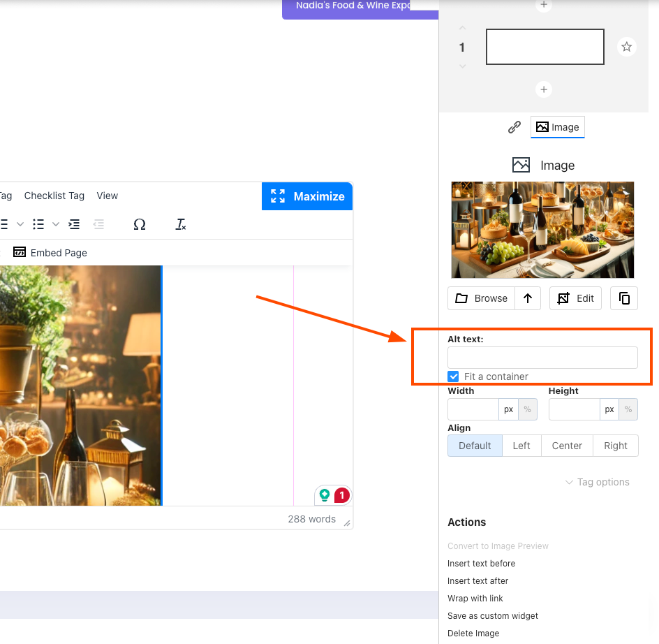This screenshot has height=644, width=659.
Task: Move slide 1 down with the chevron
Action: point(462,66)
